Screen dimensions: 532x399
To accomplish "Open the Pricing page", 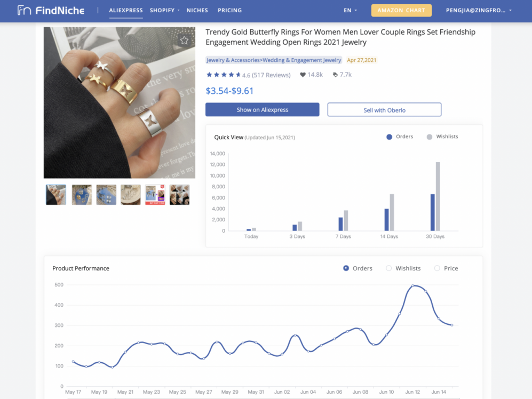I will [x=229, y=11].
